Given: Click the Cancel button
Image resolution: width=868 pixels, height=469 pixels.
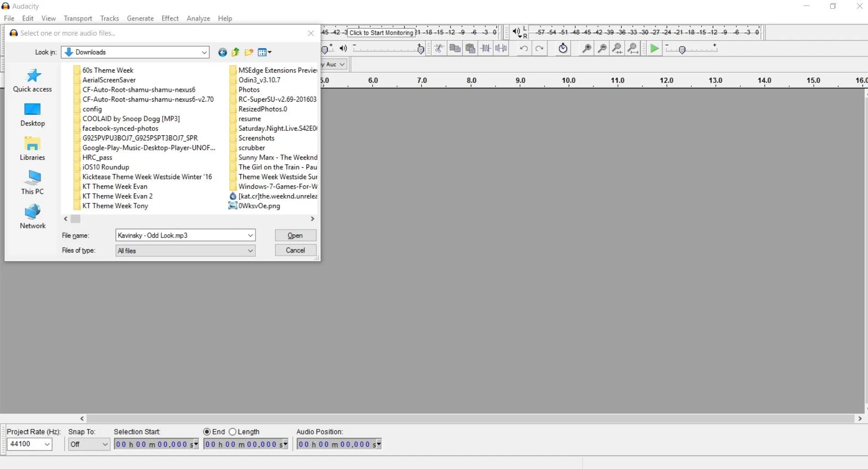Looking at the screenshot, I should (x=296, y=250).
